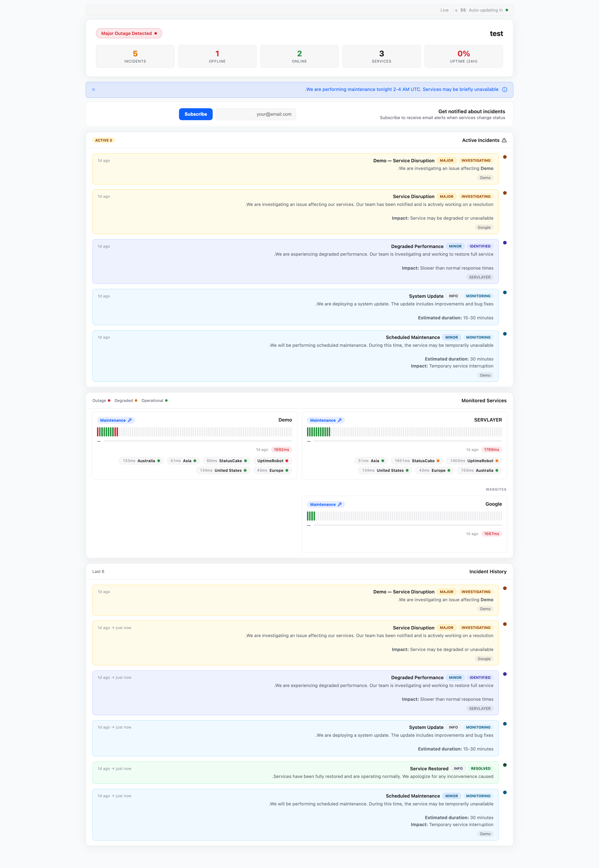This screenshot has width=599, height=868.
Task: Click the green live indicator dot at top
Action: pos(507,10)
